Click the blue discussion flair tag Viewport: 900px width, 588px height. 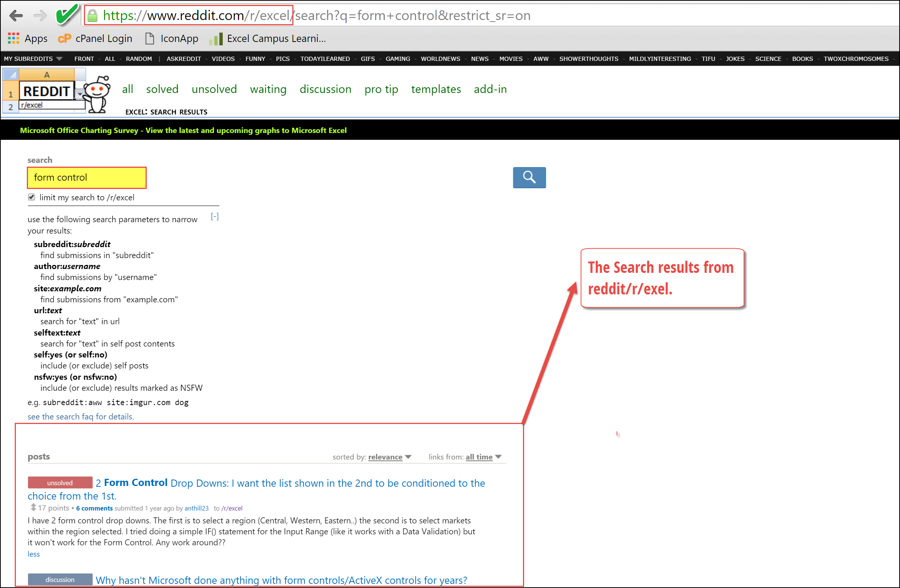tap(60, 579)
